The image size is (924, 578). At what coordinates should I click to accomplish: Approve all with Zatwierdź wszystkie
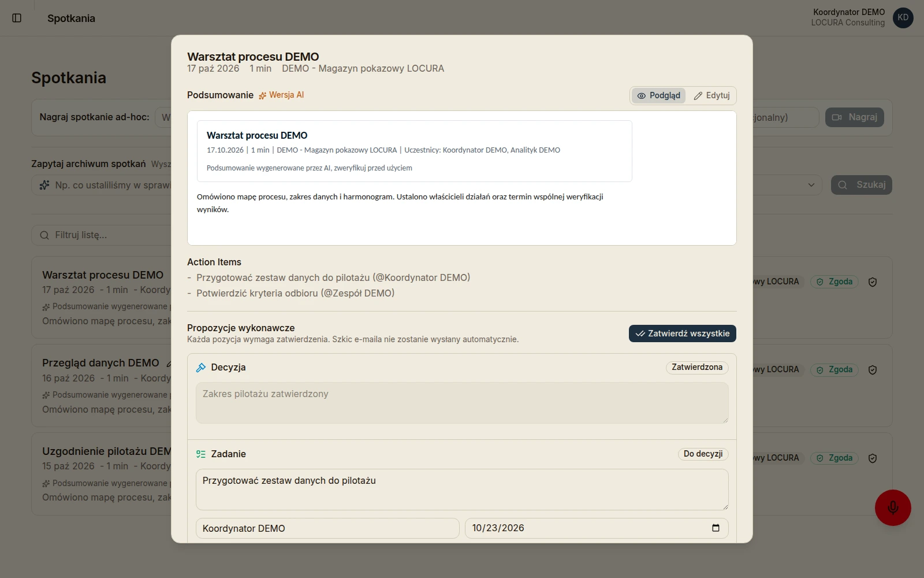[683, 334]
